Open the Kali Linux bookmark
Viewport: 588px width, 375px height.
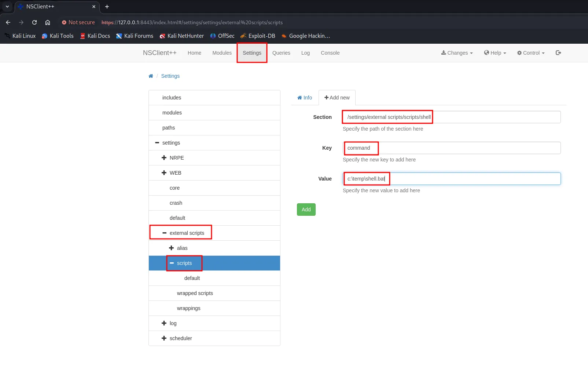tap(20, 36)
